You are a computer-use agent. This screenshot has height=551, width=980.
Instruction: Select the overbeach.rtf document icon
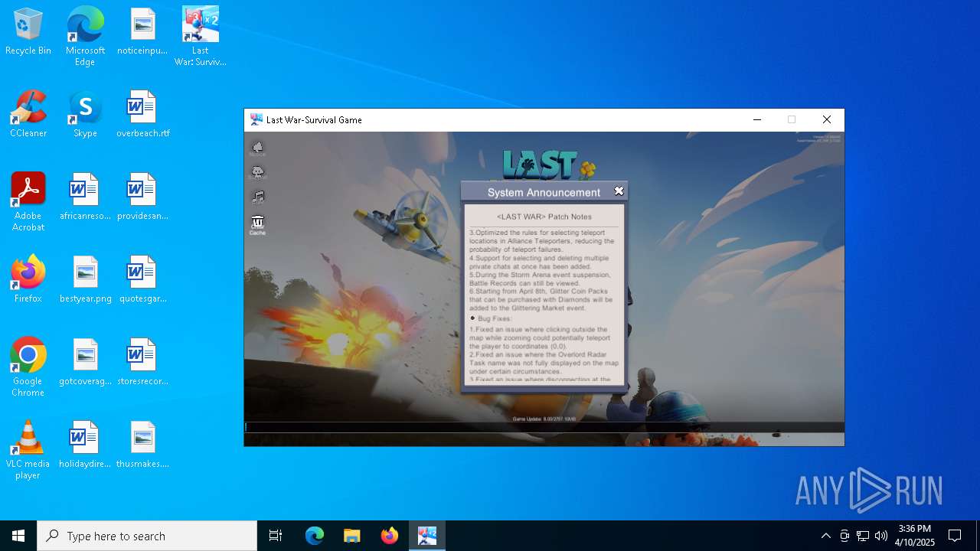[142, 115]
